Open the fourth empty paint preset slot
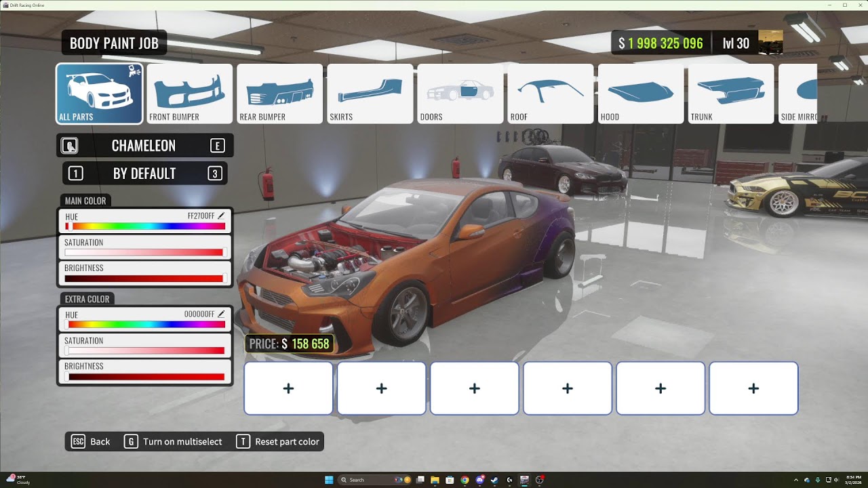Viewport: 868px width, 488px height. pyautogui.click(x=567, y=388)
